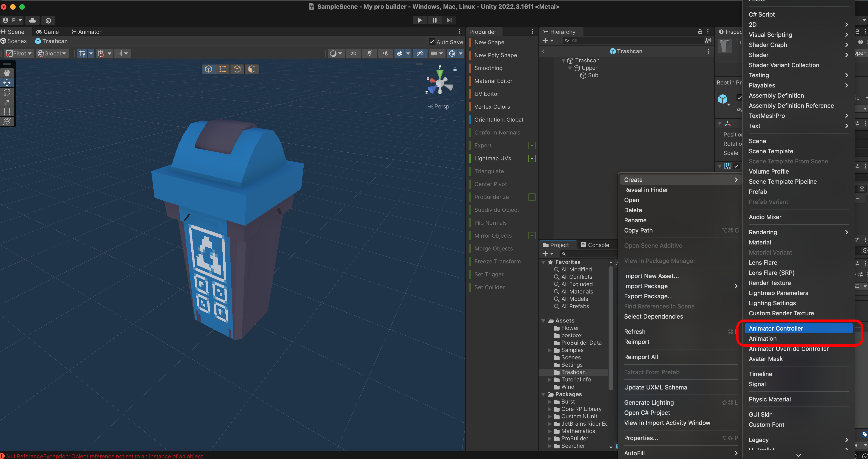Toggle hidden objects visibility eye icon

[420, 53]
